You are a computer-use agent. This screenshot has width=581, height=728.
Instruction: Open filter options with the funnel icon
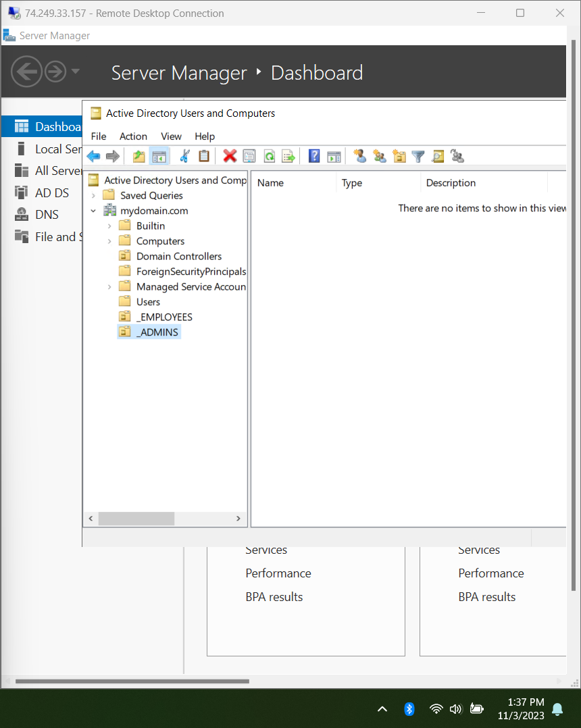pos(418,156)
